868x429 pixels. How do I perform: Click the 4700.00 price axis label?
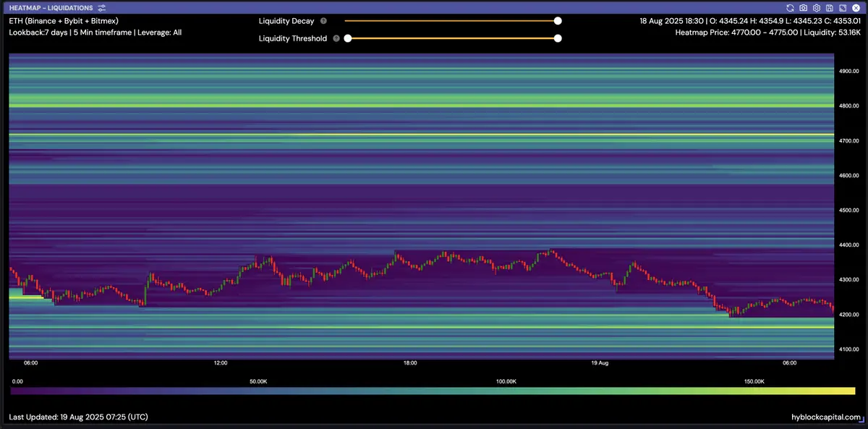pyautogui.click(x=849, y=141)
